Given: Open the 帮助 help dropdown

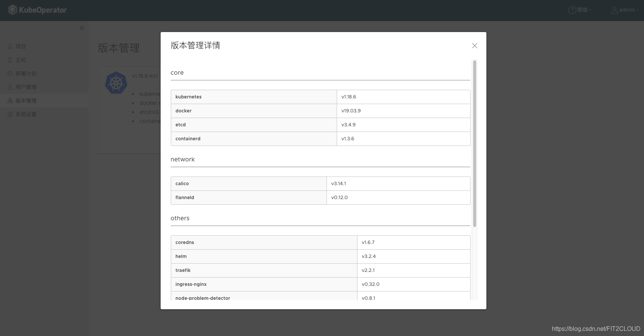Looking at the screenshot, I should (x=580, y=10).
